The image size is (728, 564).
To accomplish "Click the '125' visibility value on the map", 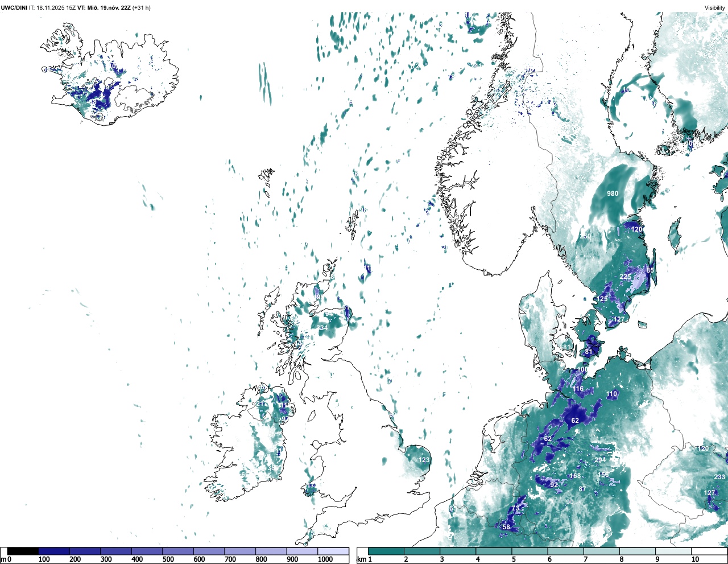I will point(602,299).
